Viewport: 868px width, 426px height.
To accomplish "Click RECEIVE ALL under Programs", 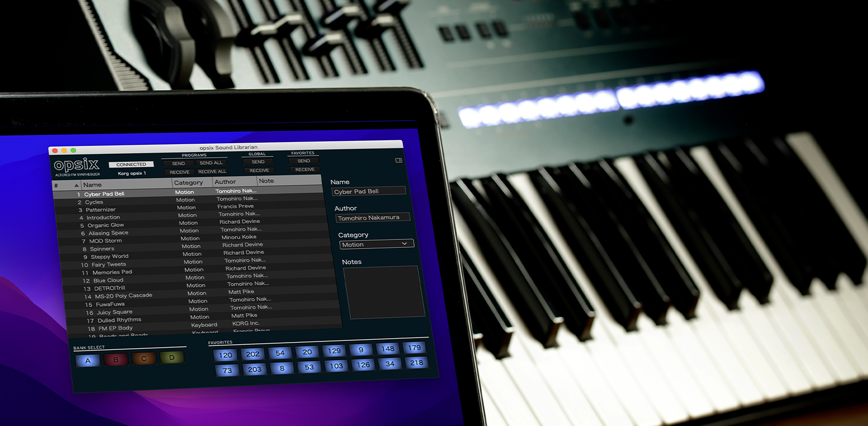I will [x=212, y=171].
